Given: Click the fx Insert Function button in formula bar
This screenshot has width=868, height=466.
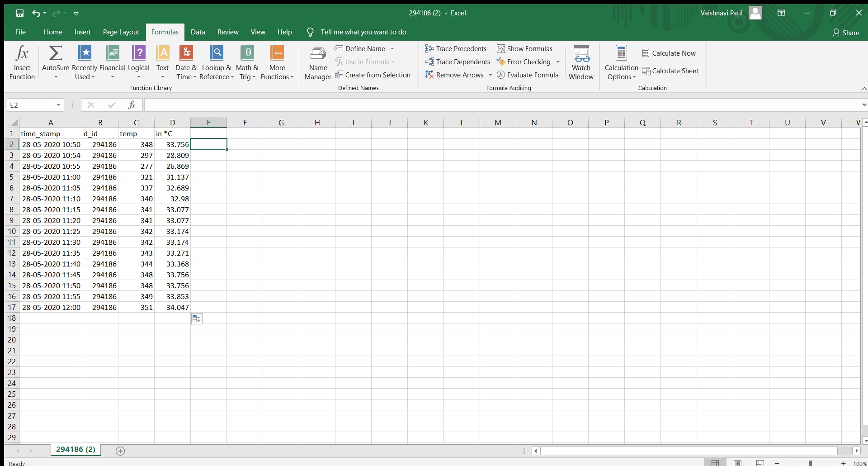Looking at the screenshot, I should 132,105.
